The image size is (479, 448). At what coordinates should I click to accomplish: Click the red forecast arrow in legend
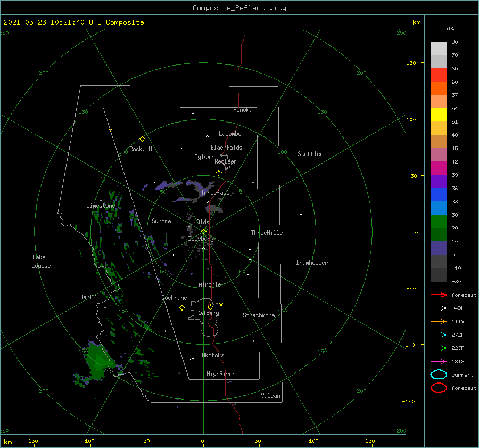pos(439,295)
